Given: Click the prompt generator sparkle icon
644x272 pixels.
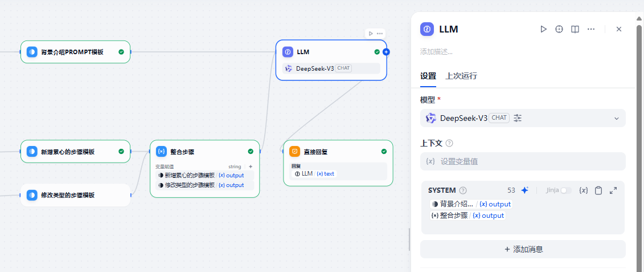Looking at the screenshot, I should click(525, 190).
